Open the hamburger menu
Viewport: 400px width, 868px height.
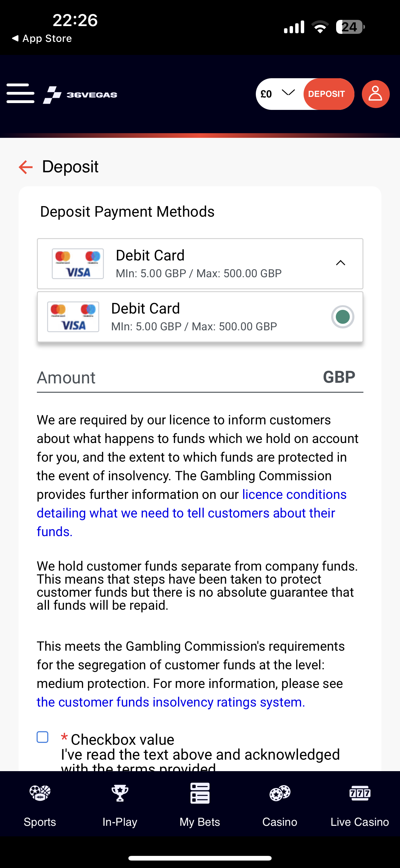pos(20,93)
